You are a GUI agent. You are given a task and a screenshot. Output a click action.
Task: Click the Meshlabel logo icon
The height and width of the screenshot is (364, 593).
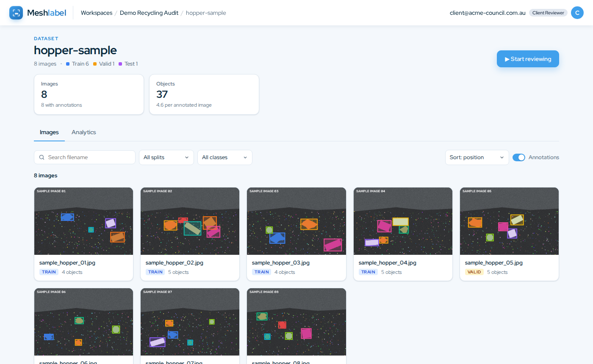pos(16,13)
